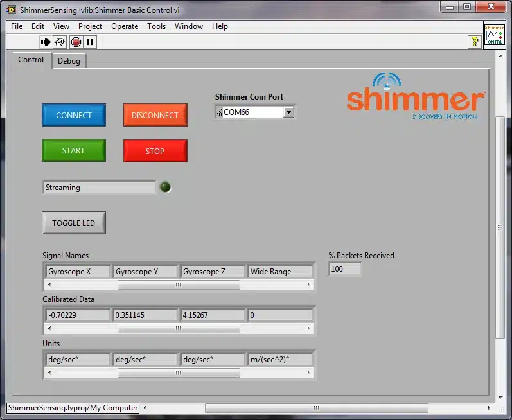The image size is (512, 420).
Task: Click the green streaming status LED
Action: [x=165, y=187]
